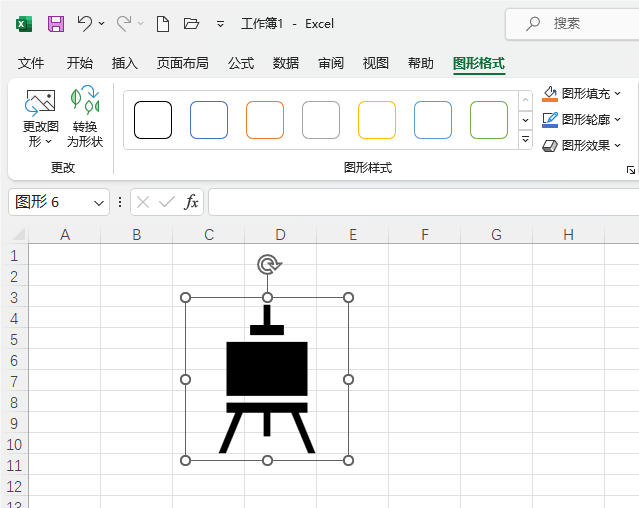Expand the graphic styles gallery

point(526,140)
